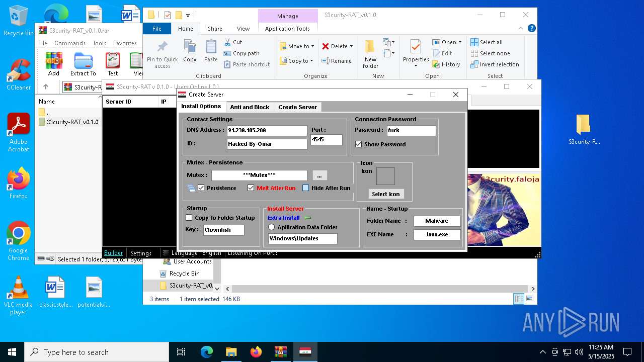Click the Test icon in WinRAR
Image resolution: width=644 pixels, height=362 pixels.
[x=113, y=60]
